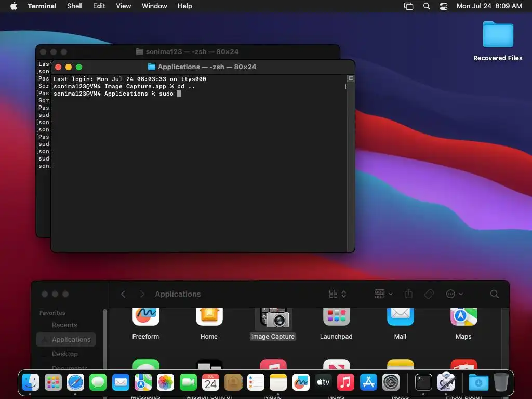Open Music app in the Dock
Viewport: 532px width, 399px height.
pos(345,382)
